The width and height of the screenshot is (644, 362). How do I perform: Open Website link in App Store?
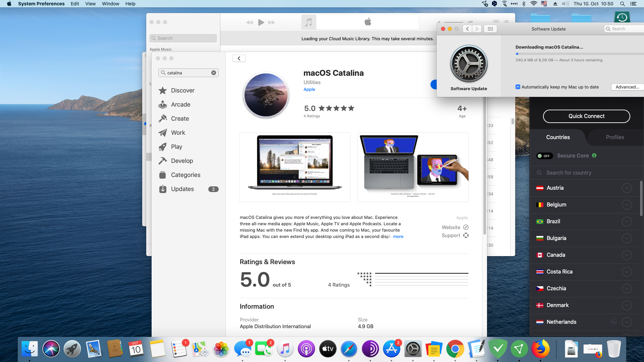click(x=451, y=227)
